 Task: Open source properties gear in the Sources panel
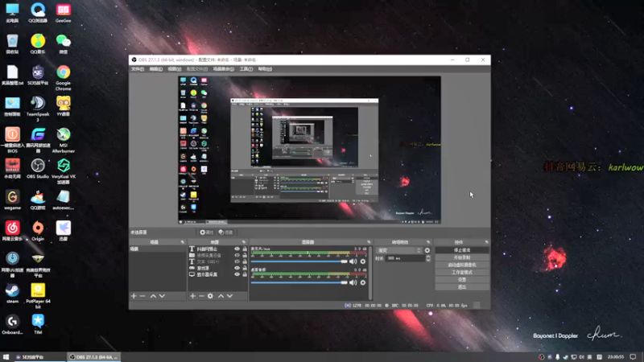click(210, 296)
